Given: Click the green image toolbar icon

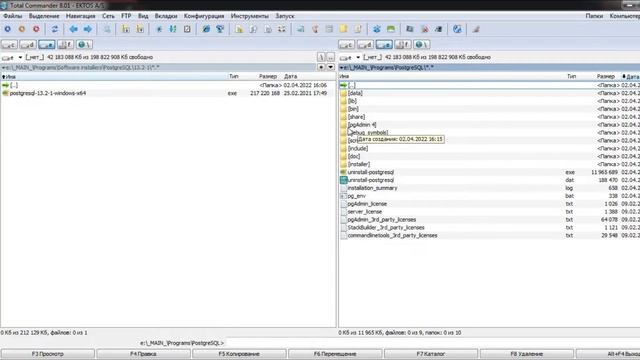Looking at the screenshot, I should point(391,29).
